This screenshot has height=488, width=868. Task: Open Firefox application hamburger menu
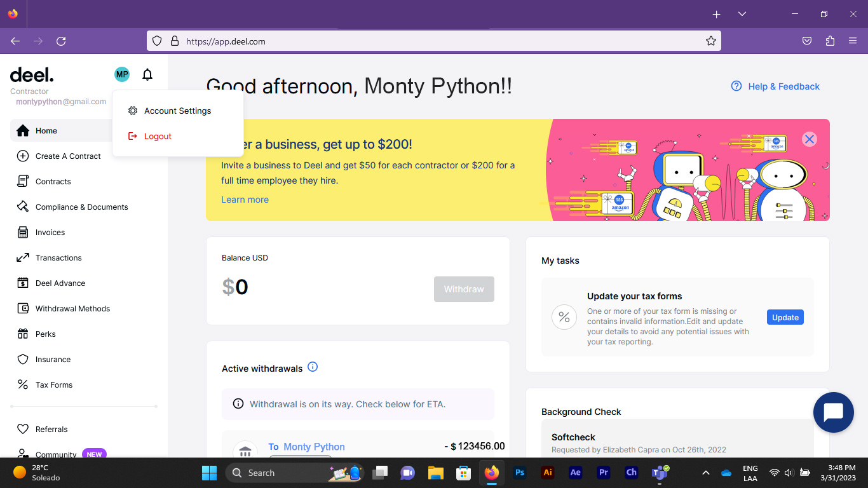(853, 41)
